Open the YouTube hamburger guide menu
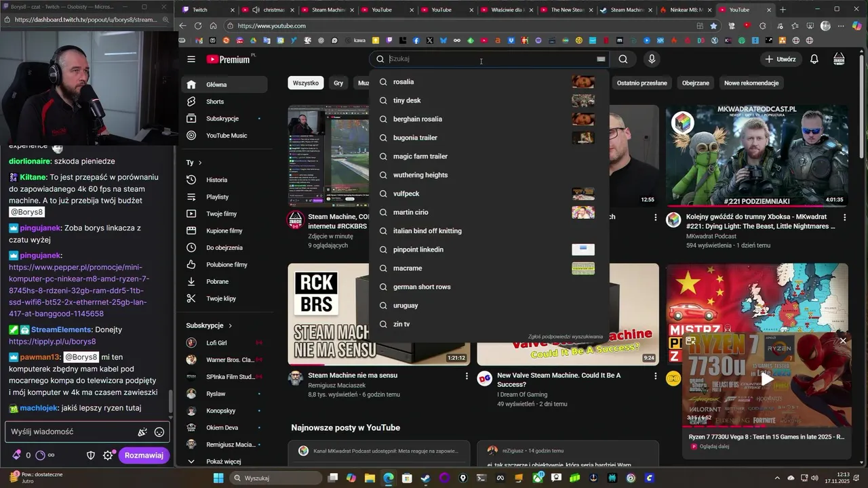This screenshot has width=868, height=488. coord(191,60)
